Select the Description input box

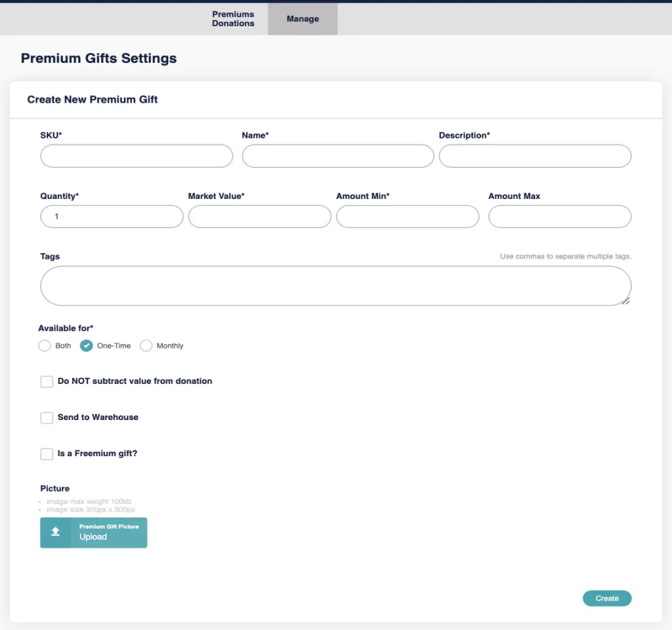point(535,156)
